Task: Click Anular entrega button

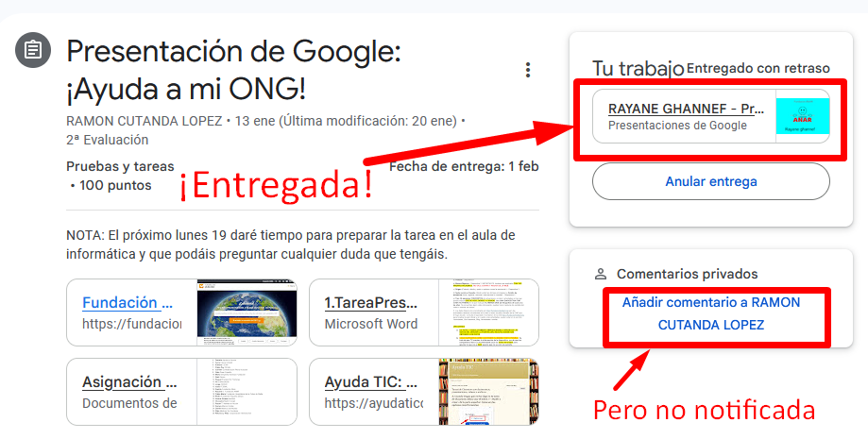Action: (711, 181)
